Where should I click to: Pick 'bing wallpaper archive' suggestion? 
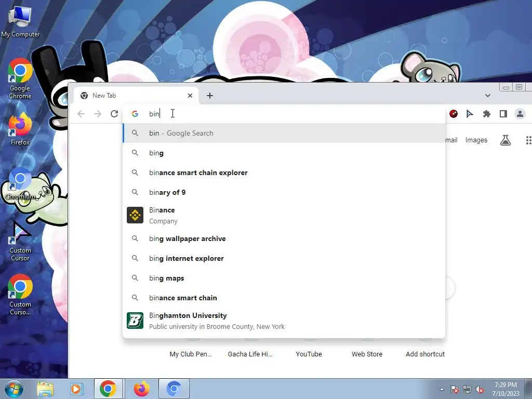pyautogui.click(x=284, y=238)
